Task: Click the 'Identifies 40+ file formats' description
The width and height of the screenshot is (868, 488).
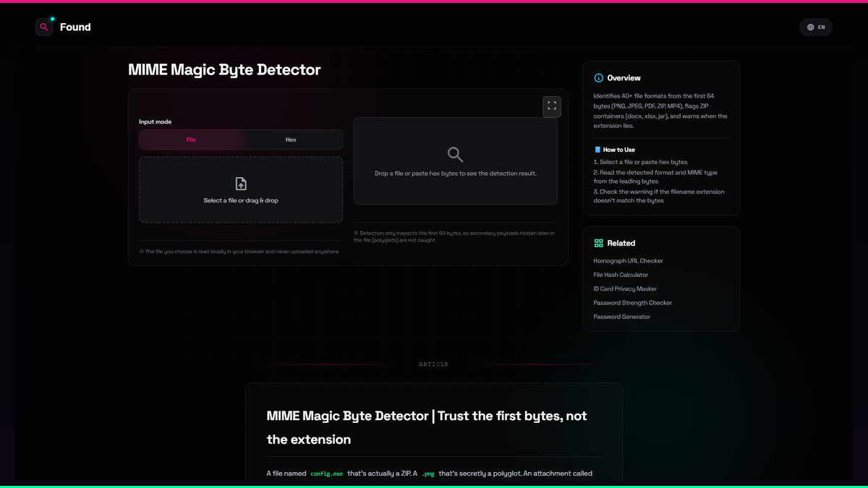Action: (x=660, y=111)
